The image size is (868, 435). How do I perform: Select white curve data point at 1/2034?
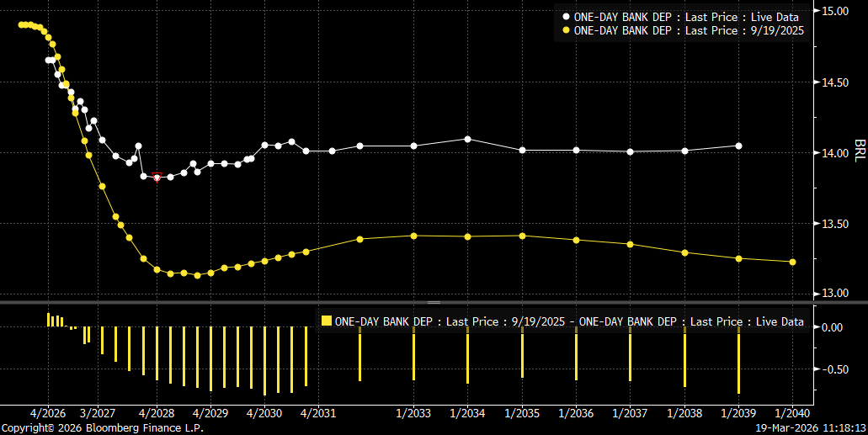[x=468, y=140]
